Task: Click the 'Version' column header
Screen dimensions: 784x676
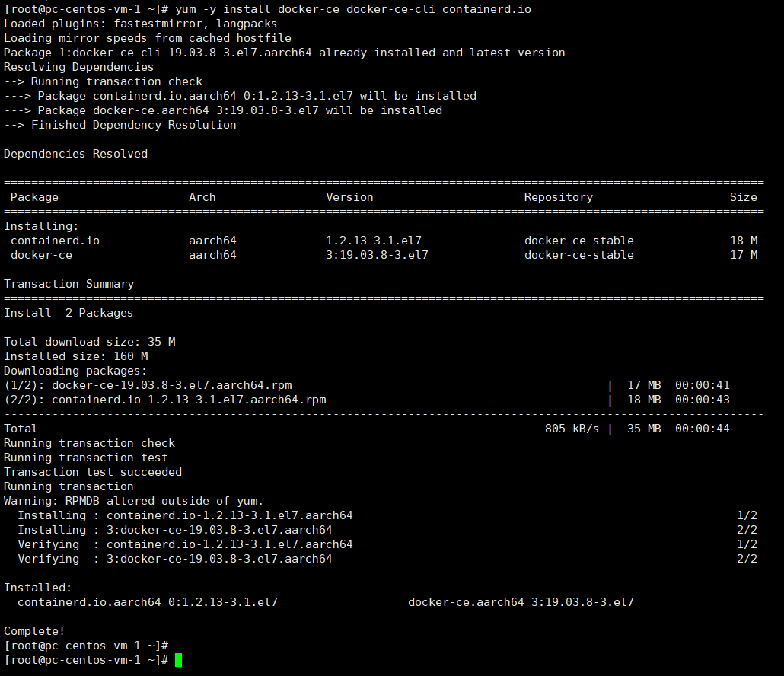Action: (x=349, y=197)
